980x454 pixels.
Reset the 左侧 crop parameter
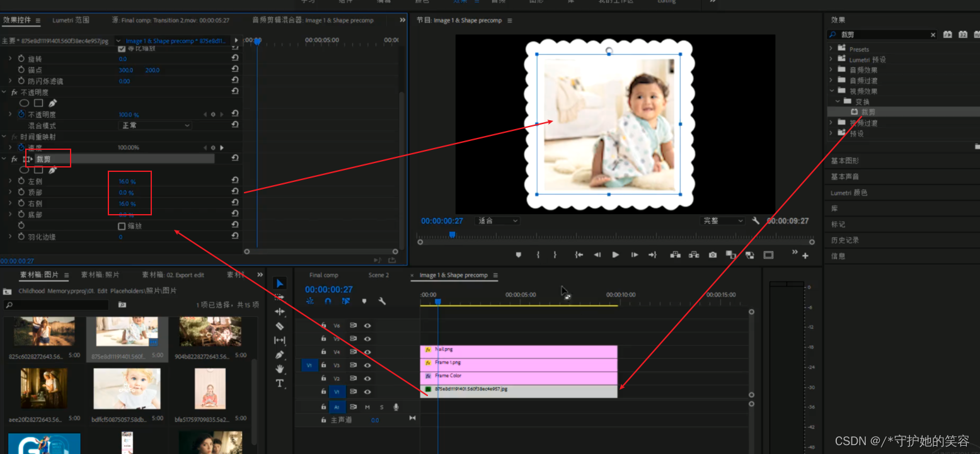pos(235,181)
